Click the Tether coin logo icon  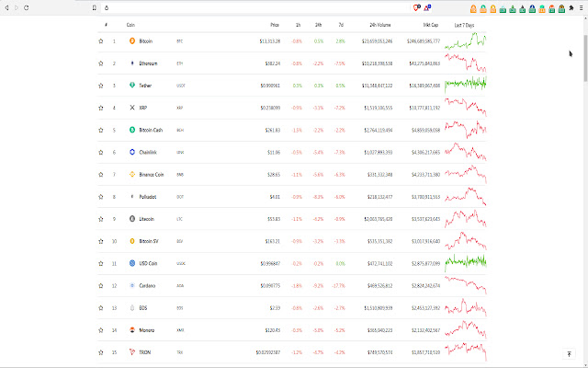(132, 86)
